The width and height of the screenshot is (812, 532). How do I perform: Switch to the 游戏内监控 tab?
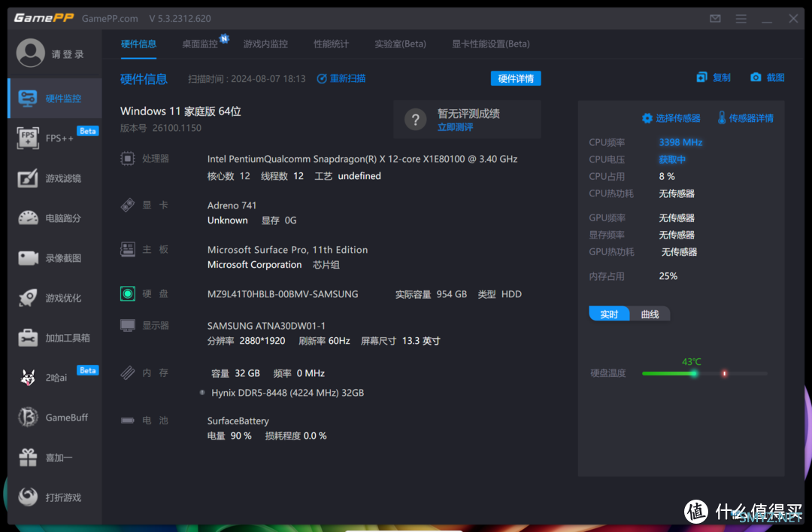pos(265,44)
